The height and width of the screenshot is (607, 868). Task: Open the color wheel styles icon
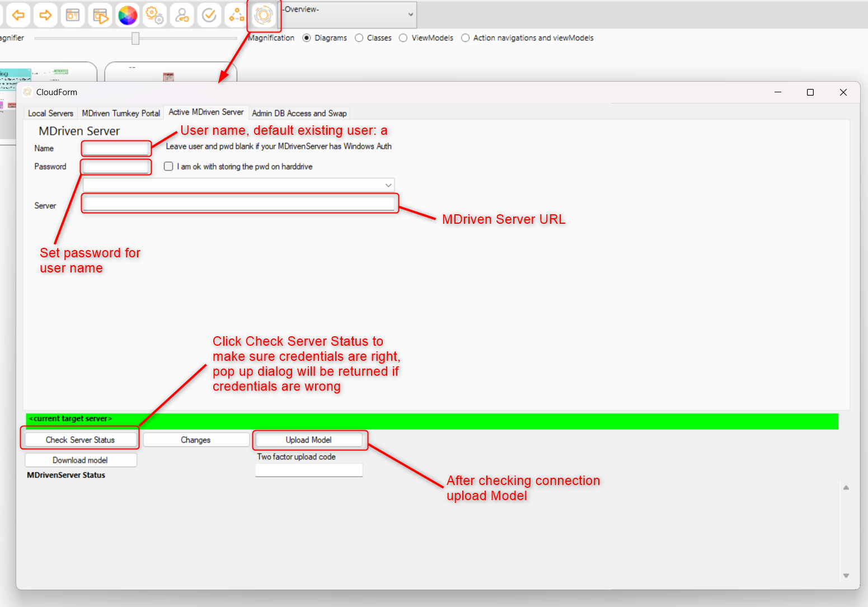pyautogui.click(x=128, y=15)
